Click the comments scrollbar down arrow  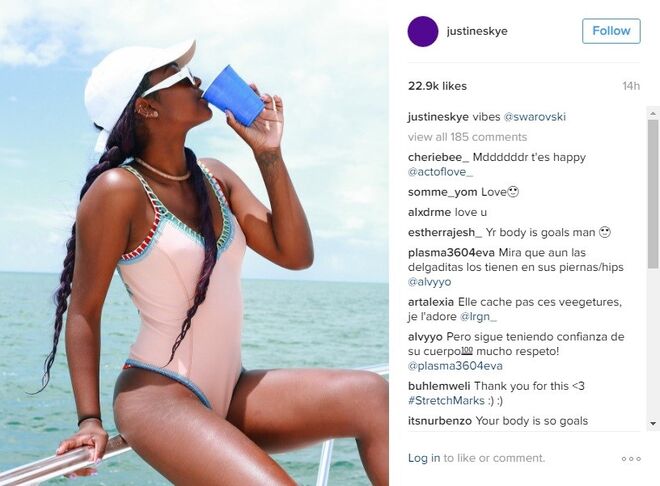[x=653, y=423]
